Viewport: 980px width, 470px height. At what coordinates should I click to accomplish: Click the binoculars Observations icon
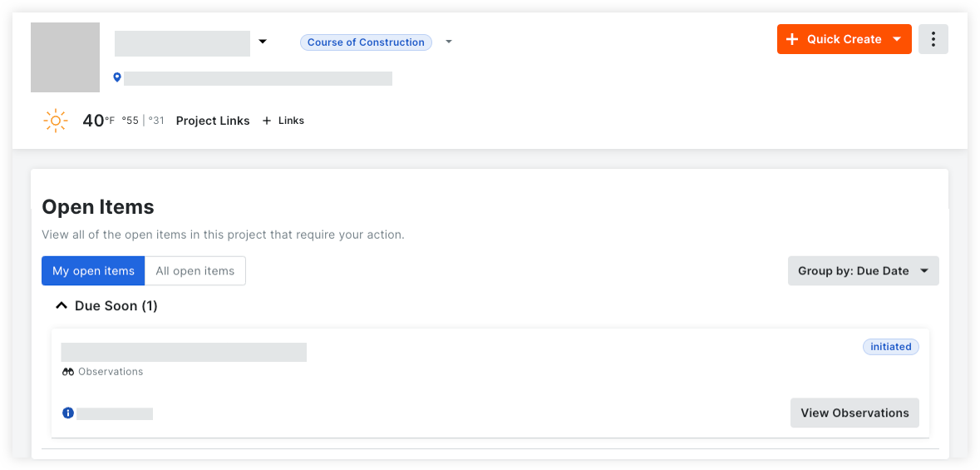tap(68, 372)
